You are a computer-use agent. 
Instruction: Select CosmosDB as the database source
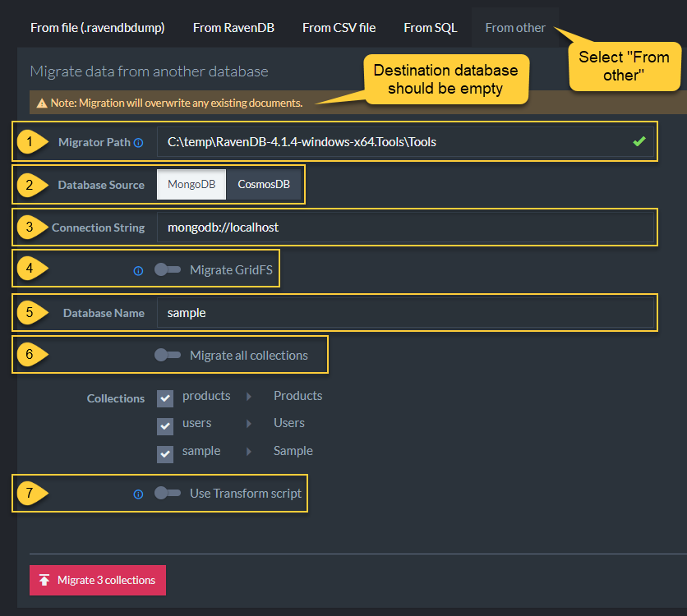coord(264,184)
